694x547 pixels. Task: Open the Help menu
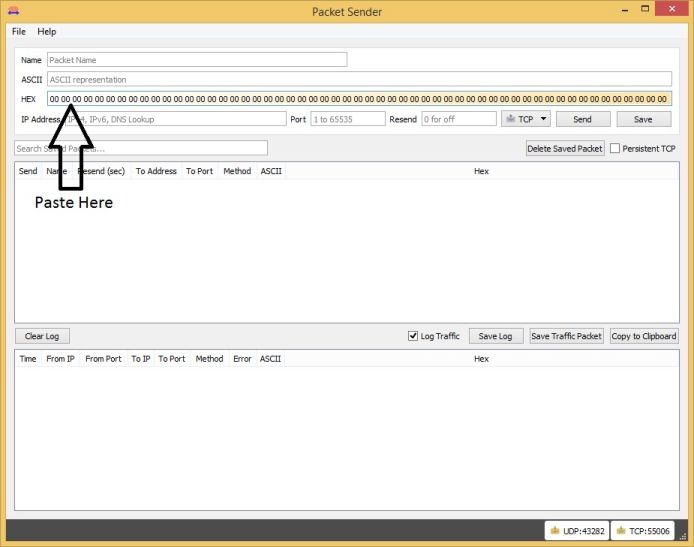[x=47, y=32]
